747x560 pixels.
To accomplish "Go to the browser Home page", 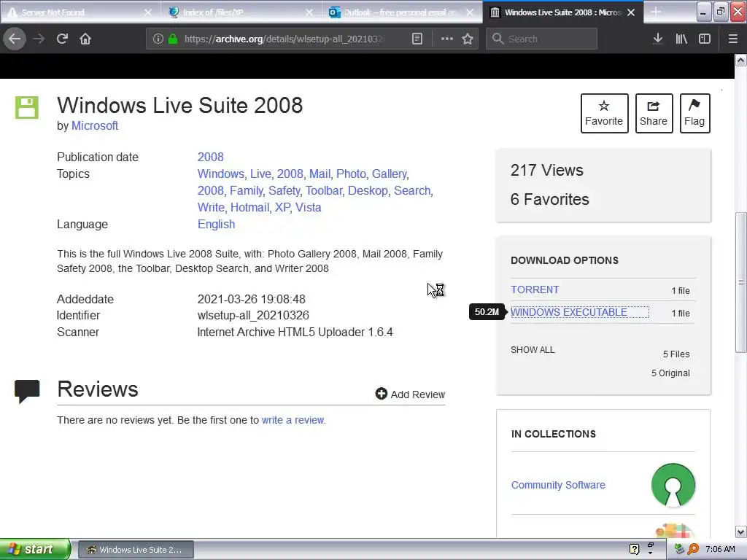I will tap(85, 39).
